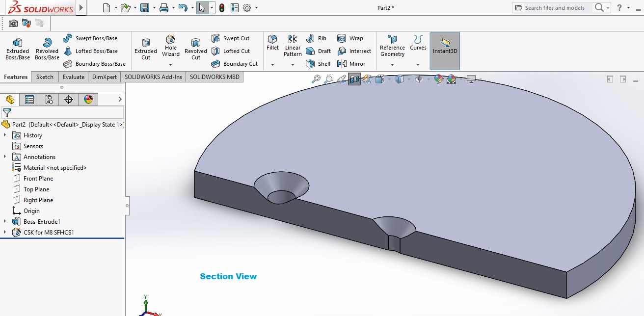Click the Extruded Boss/Base tool
Screen dimensions: 644x316
click(18, 49)
